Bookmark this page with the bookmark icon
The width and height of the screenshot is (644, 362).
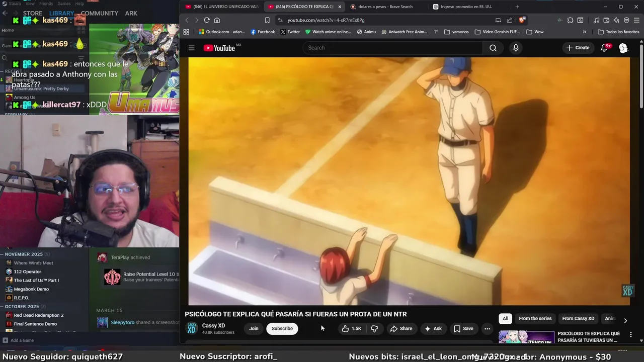(x=267, y=20)
